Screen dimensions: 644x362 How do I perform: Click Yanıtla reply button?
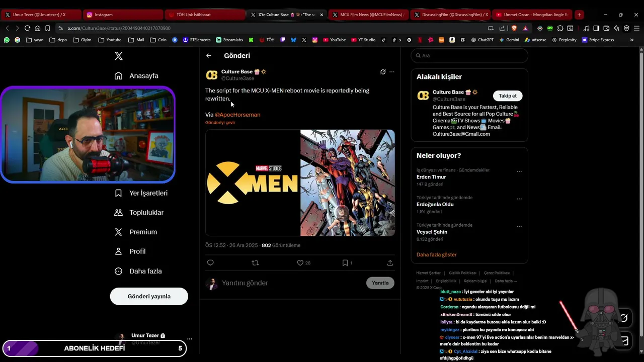(380, 283)
